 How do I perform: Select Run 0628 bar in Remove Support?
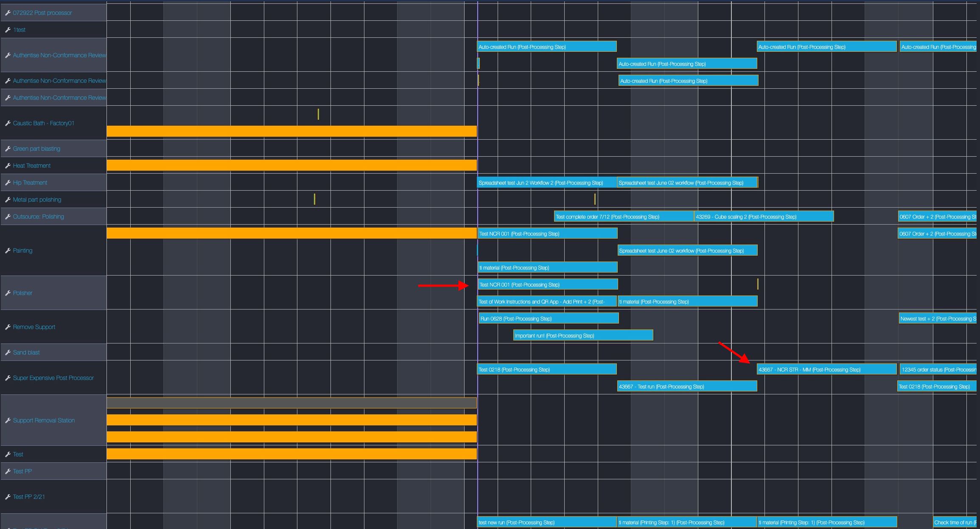549,318
